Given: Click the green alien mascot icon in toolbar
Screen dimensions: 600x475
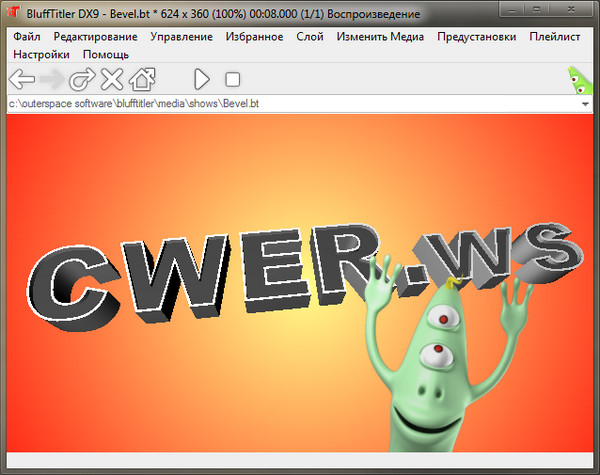Looking at the screenshot, I should tap(579, 79).
